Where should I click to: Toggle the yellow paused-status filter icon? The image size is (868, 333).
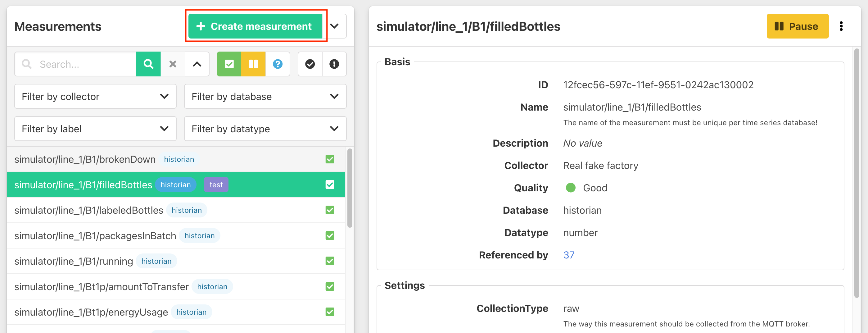(x=253, y=64)
